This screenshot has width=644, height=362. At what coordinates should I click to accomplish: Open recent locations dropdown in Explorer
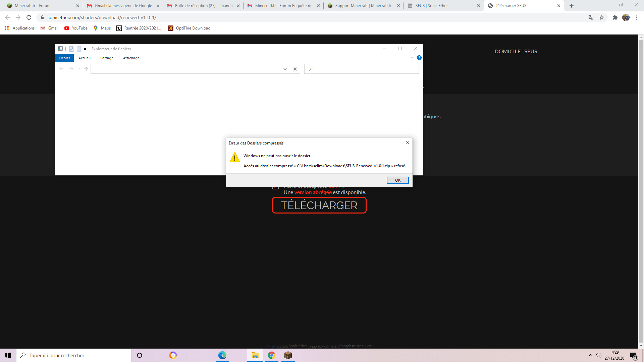(x=79, y=69)
